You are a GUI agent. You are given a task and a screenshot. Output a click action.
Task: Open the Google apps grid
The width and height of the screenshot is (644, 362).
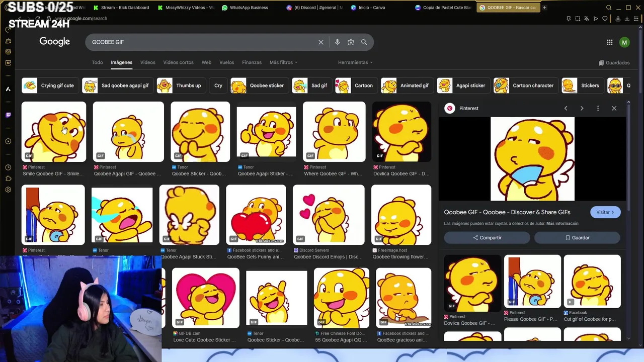click(609, 42)
